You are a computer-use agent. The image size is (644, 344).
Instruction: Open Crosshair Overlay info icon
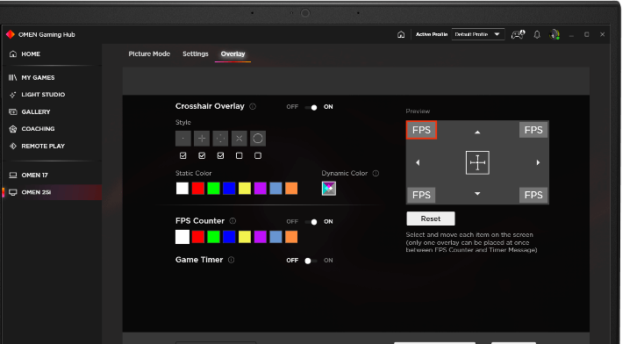(x=253, y=106)
